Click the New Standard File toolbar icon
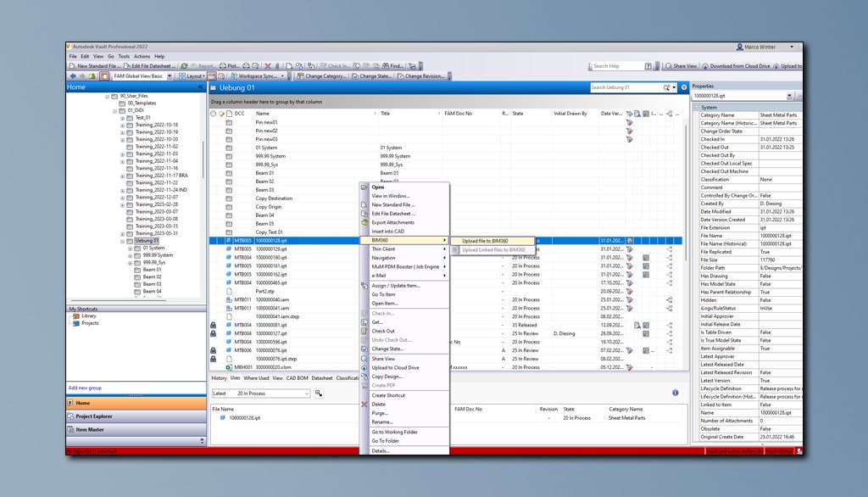 click(x=72, y=65)
